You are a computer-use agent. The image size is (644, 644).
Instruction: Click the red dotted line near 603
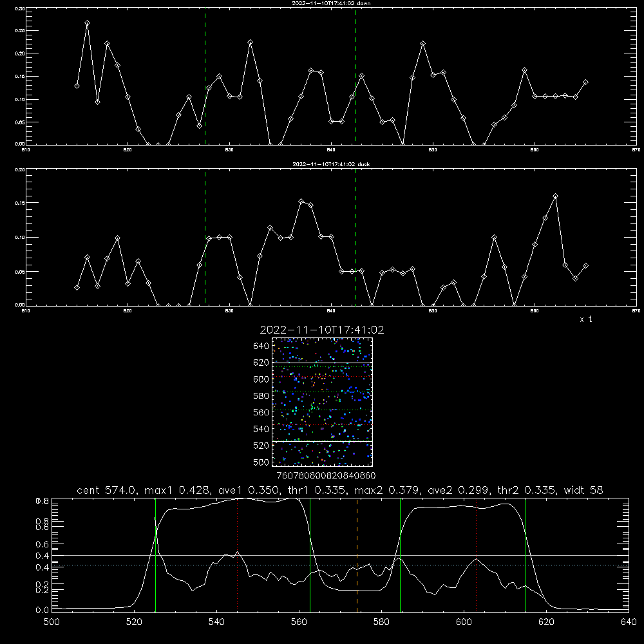tap(476, 555)
